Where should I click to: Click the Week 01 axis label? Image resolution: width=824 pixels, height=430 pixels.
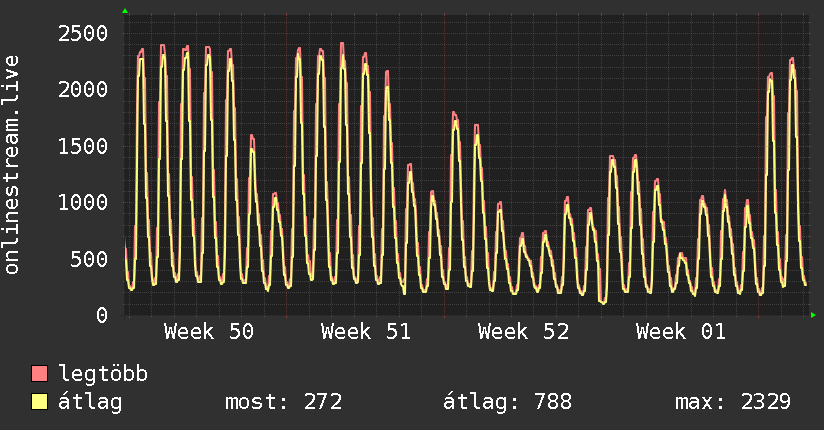[x=681, y=332]
